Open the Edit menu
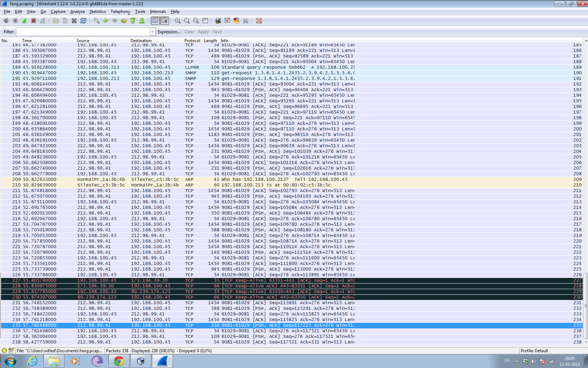Image resolution: width=588 pixels, height=368 pixels. point(19,12)
